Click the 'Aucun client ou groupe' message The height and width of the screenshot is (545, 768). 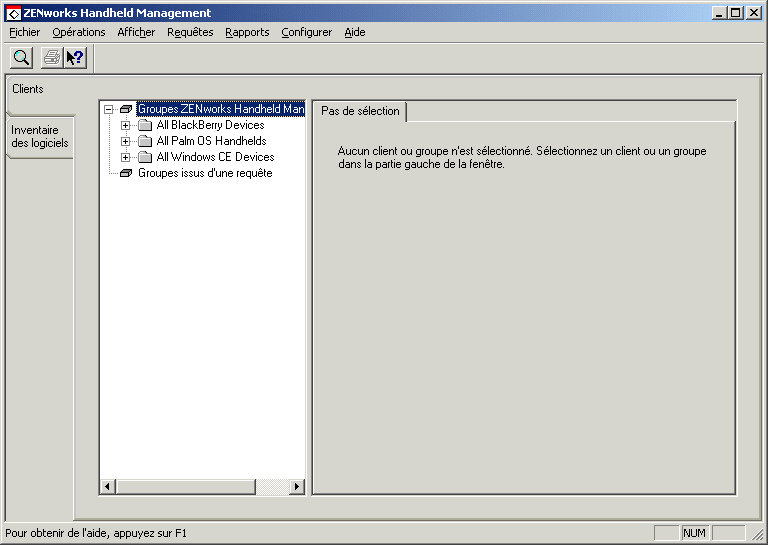point(522,158)
